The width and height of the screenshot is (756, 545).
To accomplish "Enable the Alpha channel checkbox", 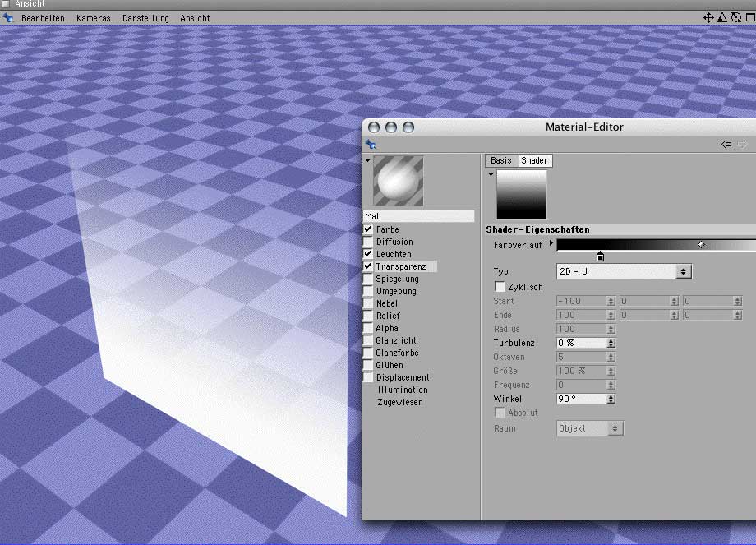I will click(368, 328).
